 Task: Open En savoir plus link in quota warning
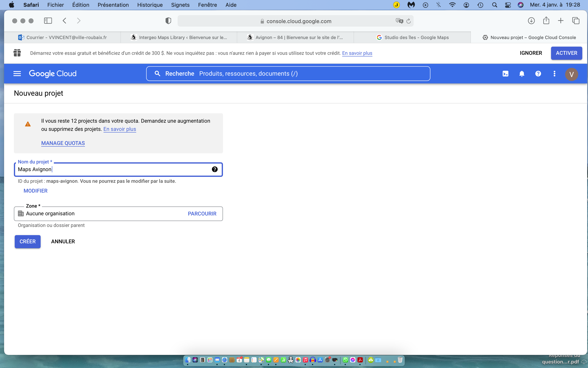120,129
